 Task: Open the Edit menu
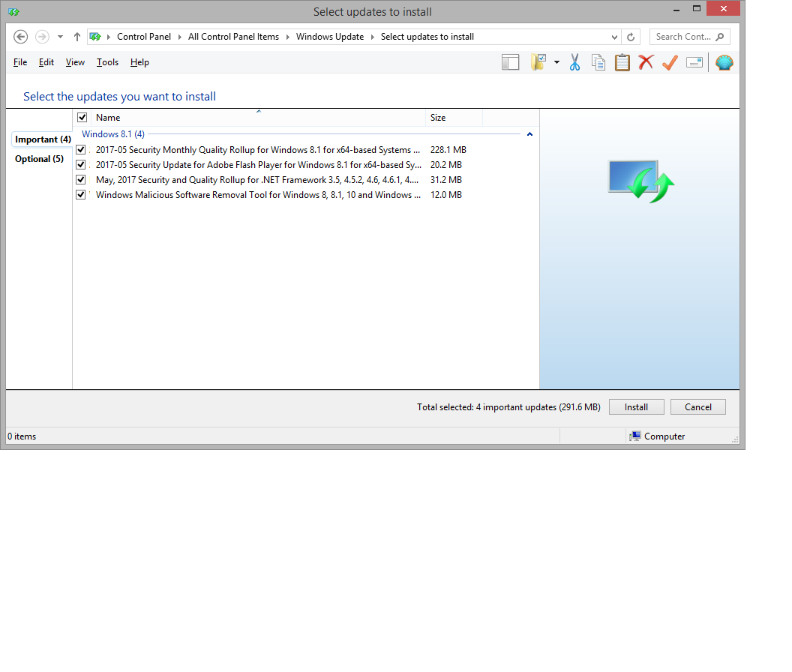point(46,63)
